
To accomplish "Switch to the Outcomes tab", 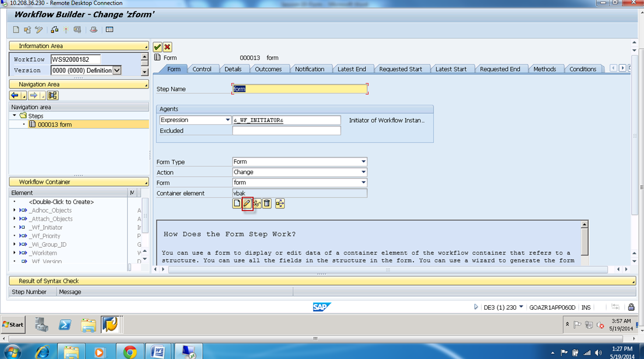I will click(x=270, y=69).
